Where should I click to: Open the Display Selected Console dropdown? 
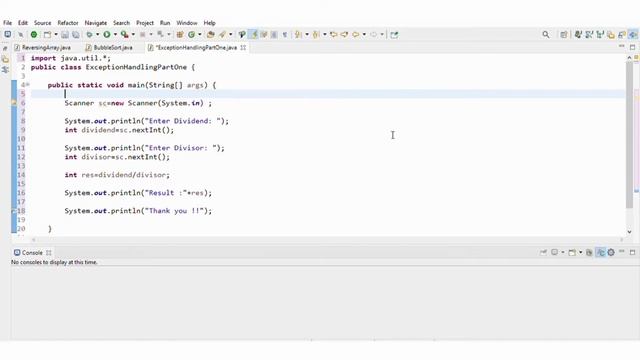pos(563,253)
